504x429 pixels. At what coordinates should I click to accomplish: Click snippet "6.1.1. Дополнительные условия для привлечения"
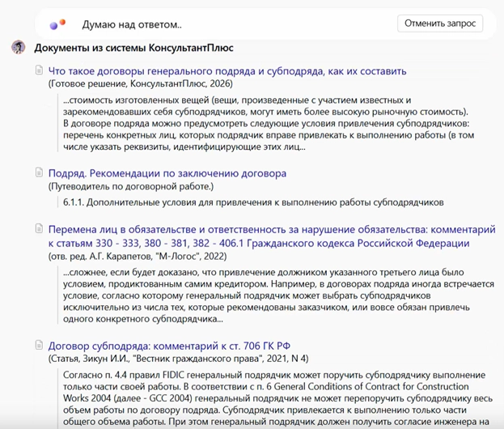253,202
